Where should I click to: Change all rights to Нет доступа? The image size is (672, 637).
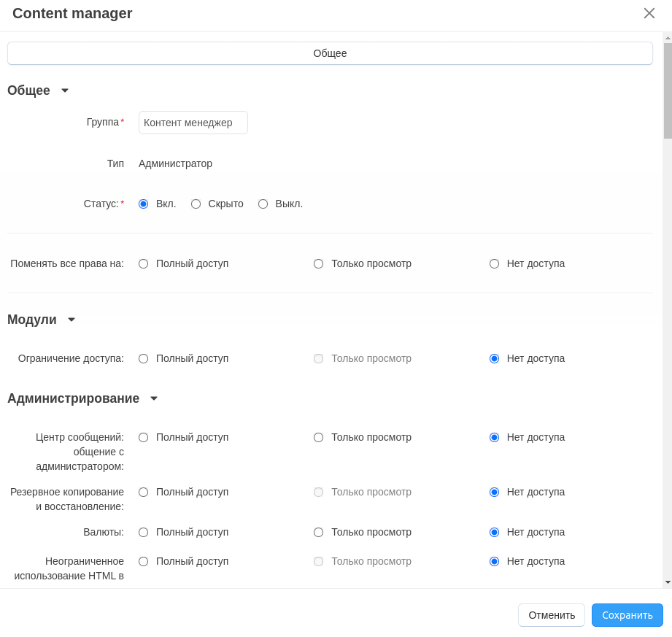point(495,264)
